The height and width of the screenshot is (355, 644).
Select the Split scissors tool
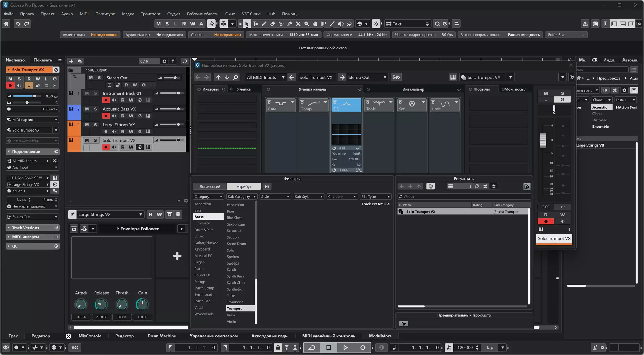click(x=281, y=24)
